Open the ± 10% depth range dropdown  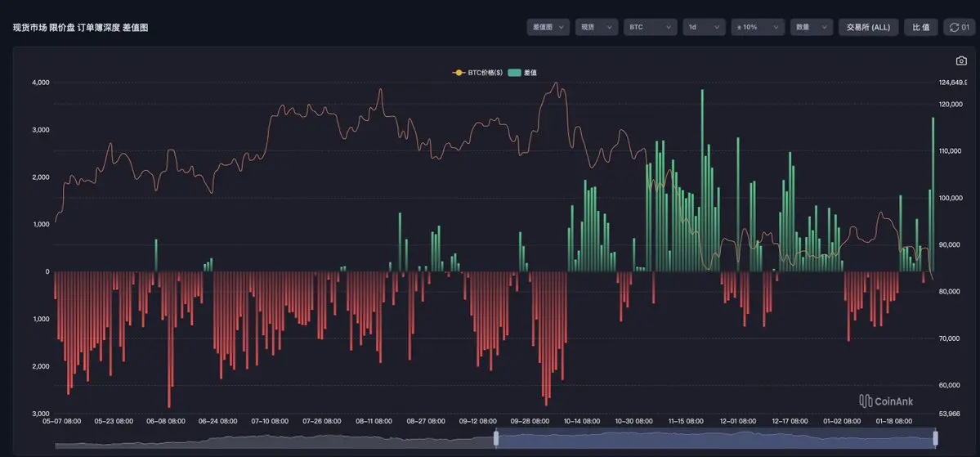[x=758, y=27]
